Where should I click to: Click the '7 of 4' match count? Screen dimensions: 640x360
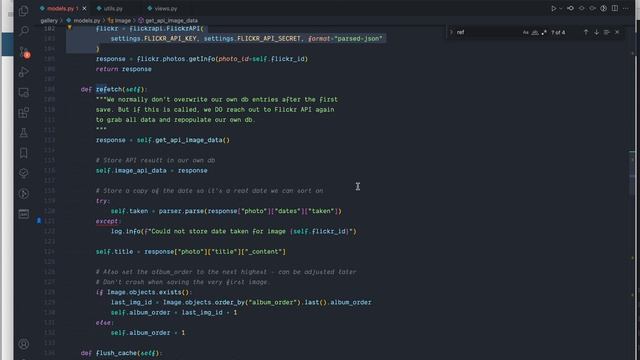[558, 32]
